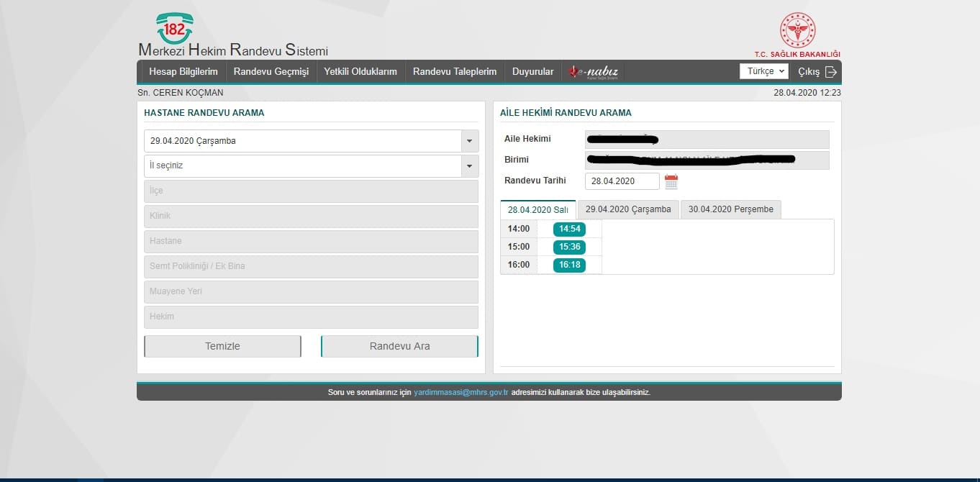Screen dimensions: 980x482
Task: Open the İl seçiniz province dropdown
Action: [x=470, y=166]
